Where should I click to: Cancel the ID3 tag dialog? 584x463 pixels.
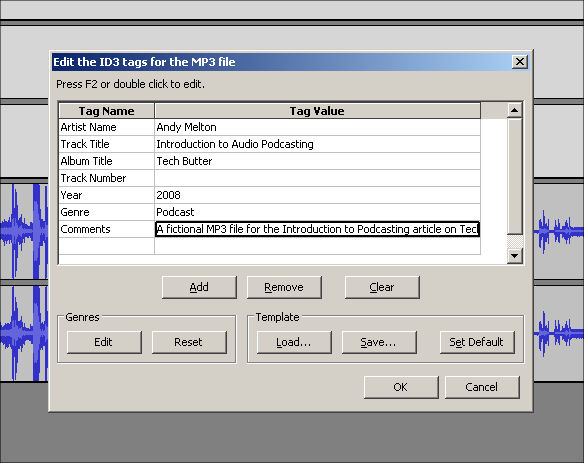(x=482, y=387)
